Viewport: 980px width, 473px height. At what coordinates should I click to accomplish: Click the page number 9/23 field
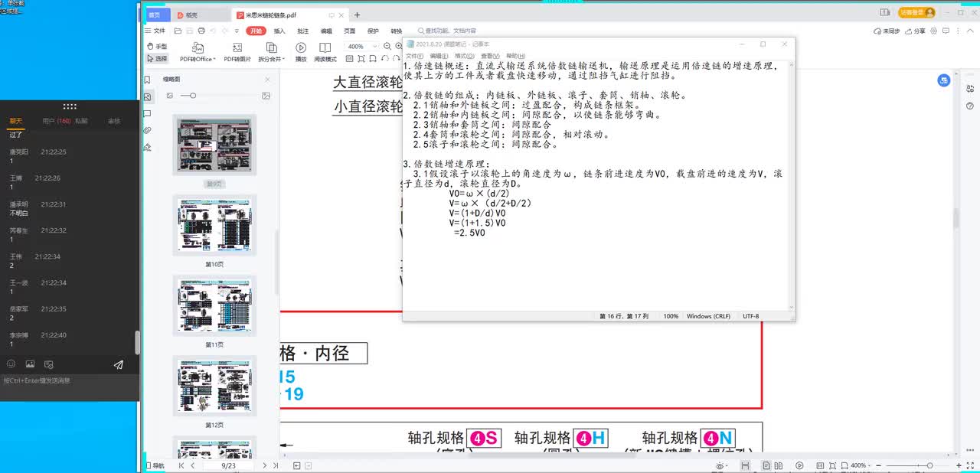click(x=228, y=465)
